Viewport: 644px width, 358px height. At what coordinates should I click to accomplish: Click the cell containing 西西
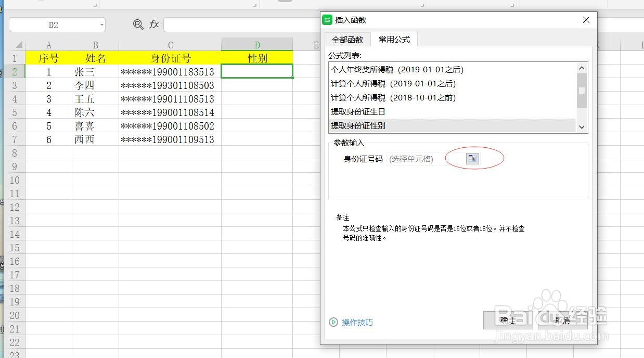pos(96,139)
